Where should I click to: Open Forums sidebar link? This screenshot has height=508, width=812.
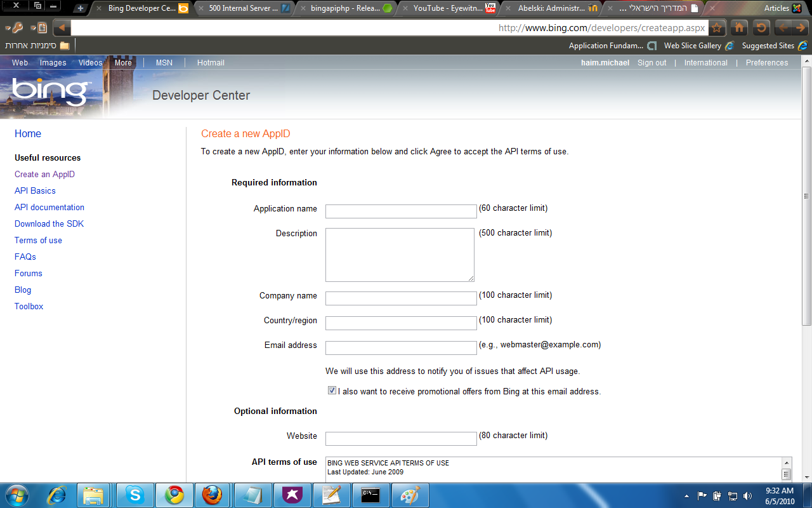tap(29, 273)
